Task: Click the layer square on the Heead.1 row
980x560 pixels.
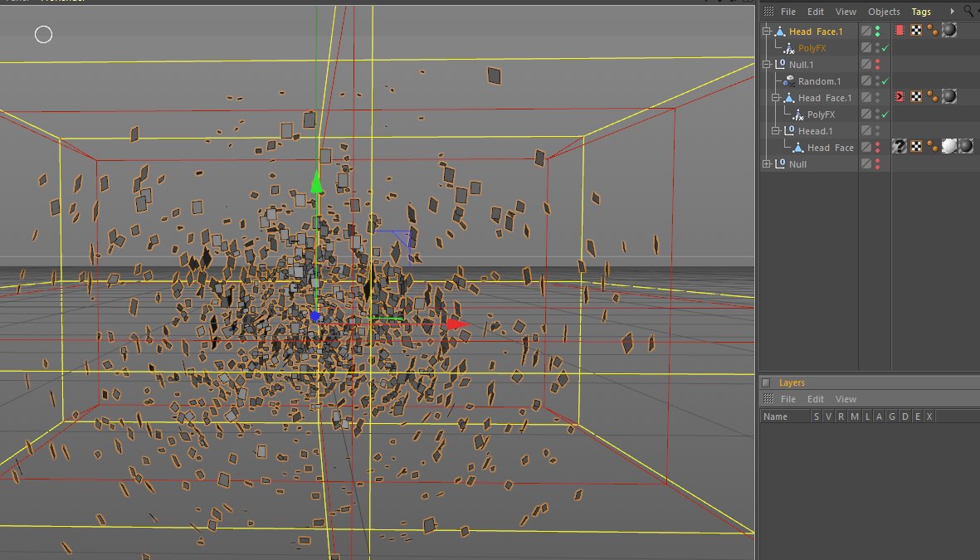Action: [x=865, y=130]
